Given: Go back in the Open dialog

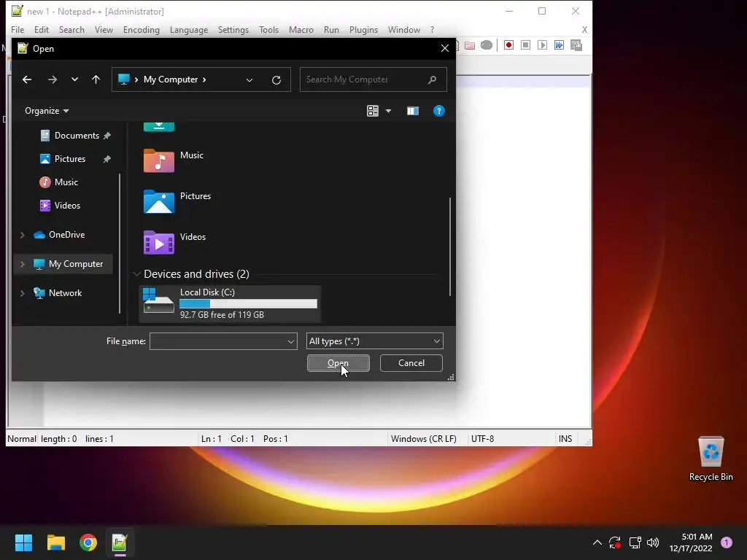Looking at the screenshot, I should (27, 79).
